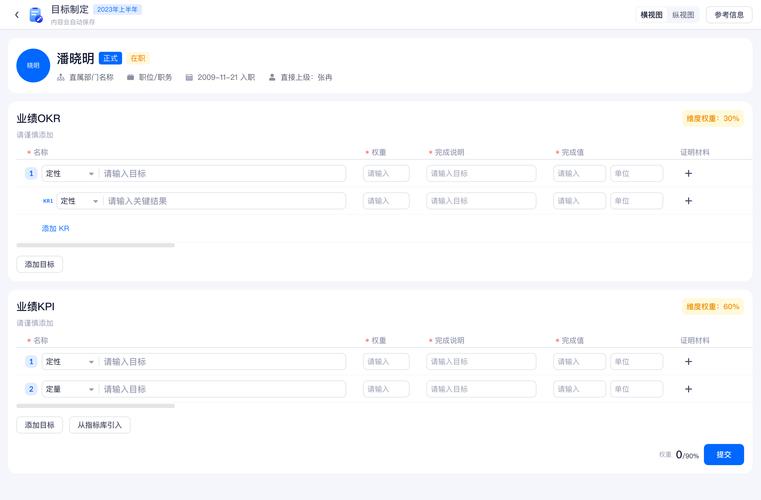Open the 参考信息 panel
The width and height of the screenshot is (761, 500).
coord(729,15)
